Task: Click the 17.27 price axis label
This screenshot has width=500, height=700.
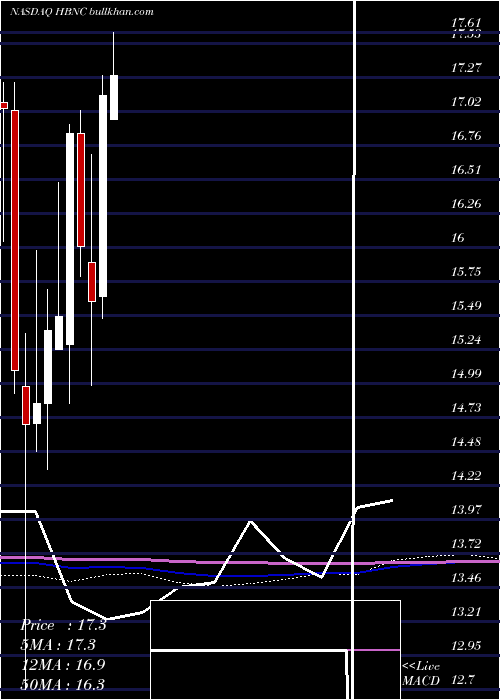Action: (466, 68)
